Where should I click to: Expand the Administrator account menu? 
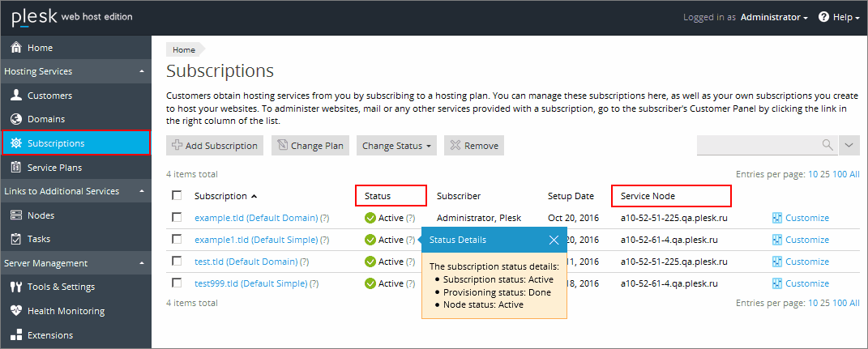click(774, 17)
